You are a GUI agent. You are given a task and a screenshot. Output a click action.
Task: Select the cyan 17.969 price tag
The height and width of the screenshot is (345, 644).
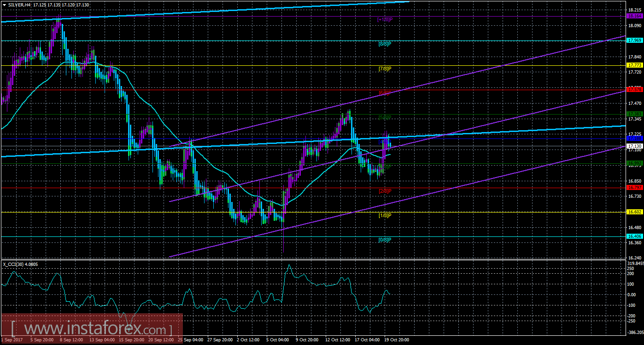634,40
